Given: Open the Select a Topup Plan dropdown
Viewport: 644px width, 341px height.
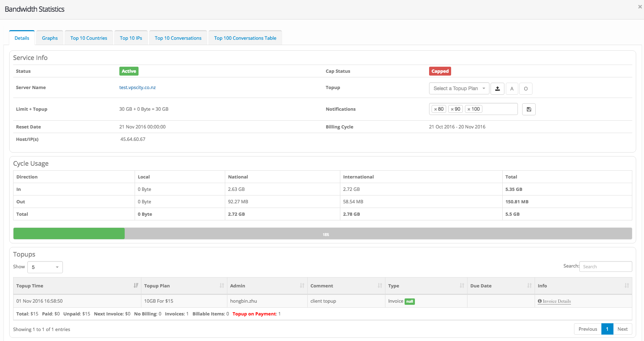Looking at the screenshot, I should click(459, 89).
